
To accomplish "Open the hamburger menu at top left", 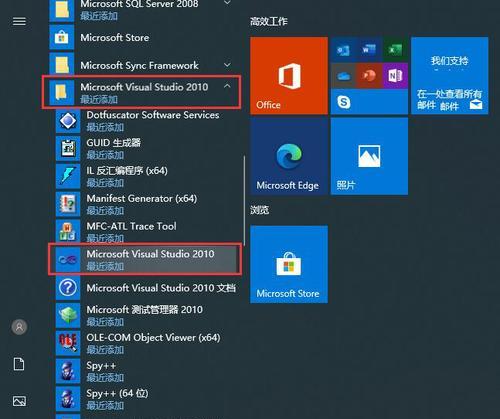I will 19,22.
